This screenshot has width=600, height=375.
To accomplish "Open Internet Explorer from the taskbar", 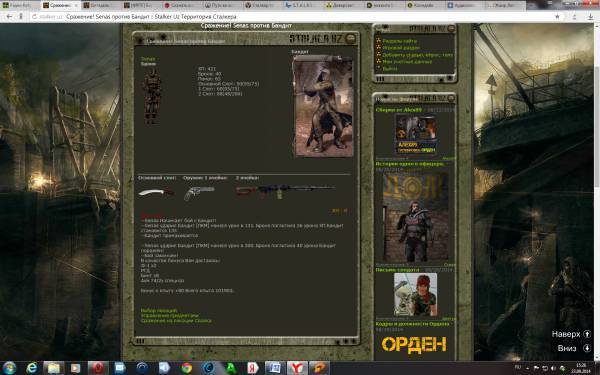I will coord(32,368).
